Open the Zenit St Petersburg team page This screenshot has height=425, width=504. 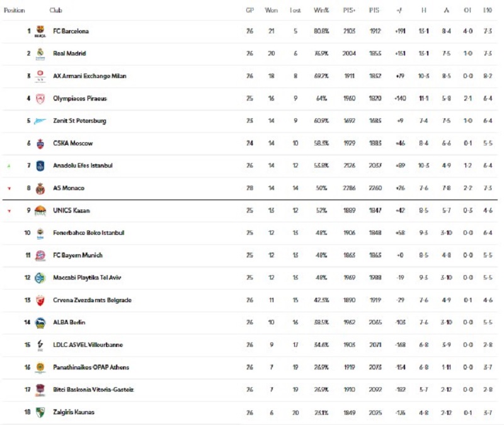pos(79,121)
